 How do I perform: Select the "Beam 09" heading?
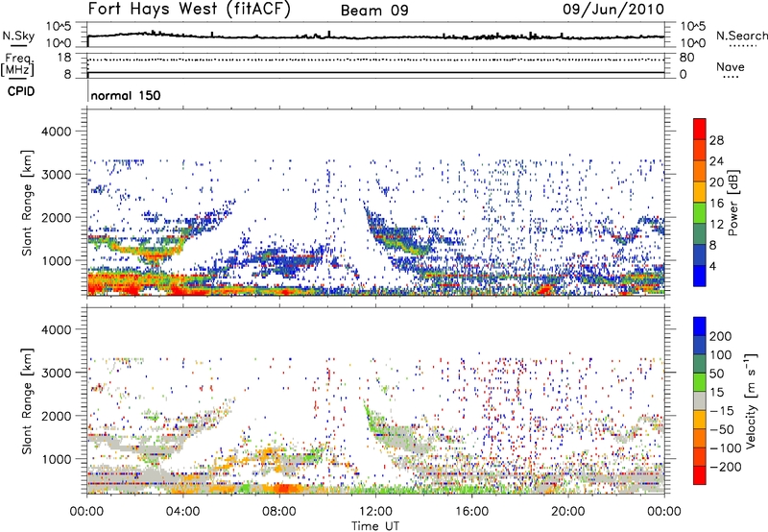(374, 11)
